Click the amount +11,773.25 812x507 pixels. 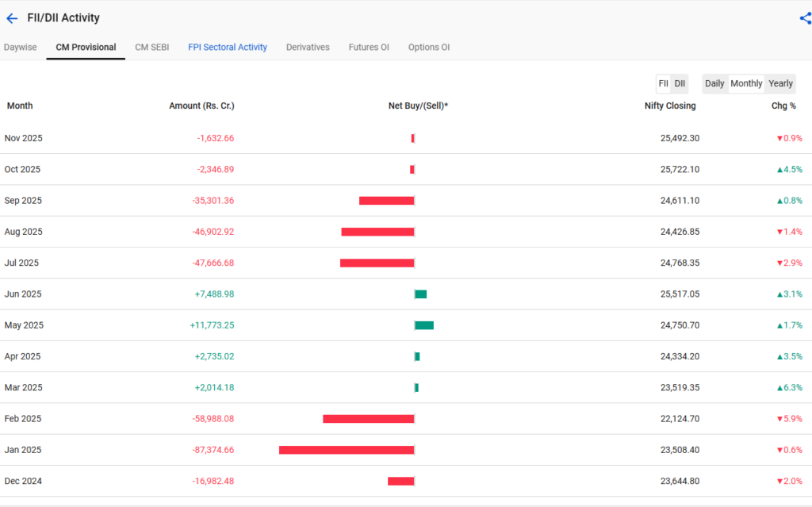pyautogui.click(x=212, y=325)
